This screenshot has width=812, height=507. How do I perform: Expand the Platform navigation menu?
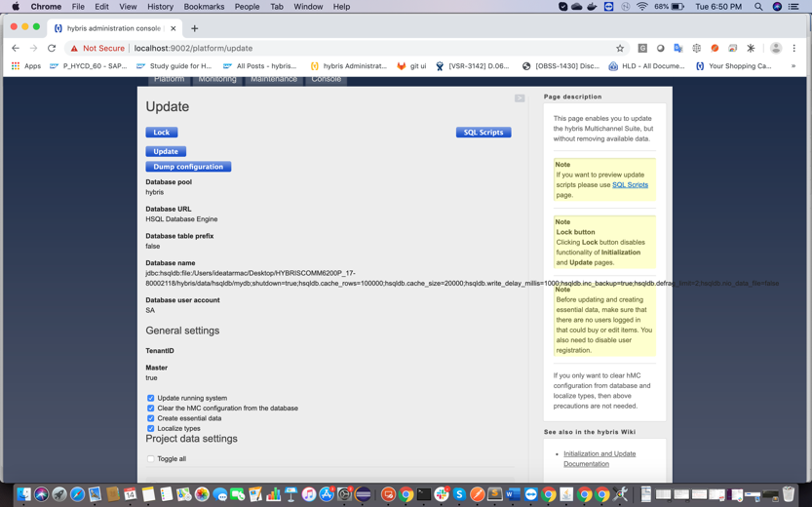point(169,79)
